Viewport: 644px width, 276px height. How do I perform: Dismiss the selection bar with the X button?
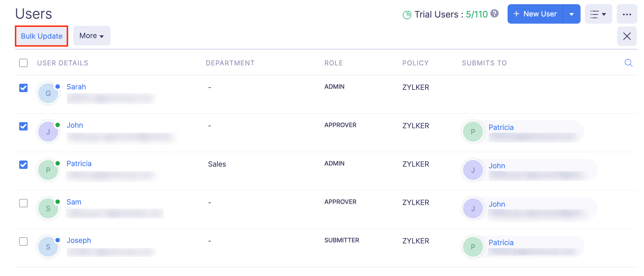627,36
